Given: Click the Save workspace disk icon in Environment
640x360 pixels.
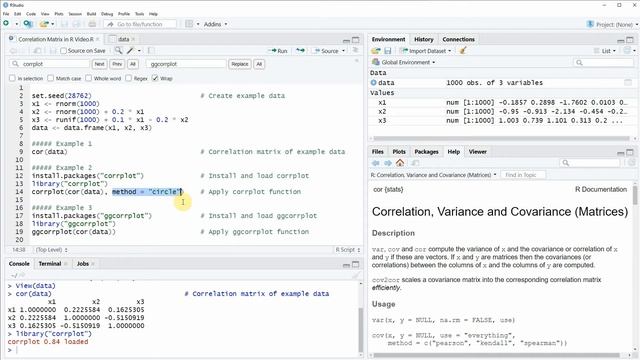Looking at the screenshot, I should (388, 51).
